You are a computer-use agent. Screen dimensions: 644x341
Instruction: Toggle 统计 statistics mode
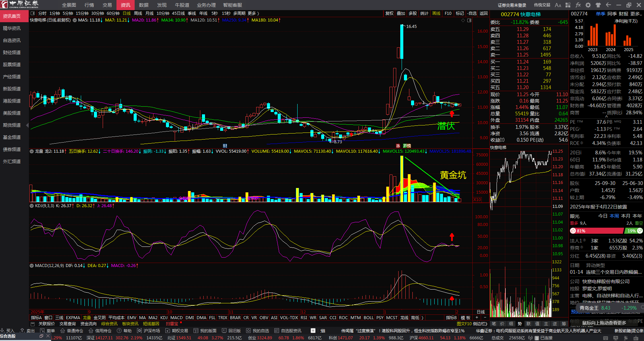pyautogui.click(x=425, y=13)
